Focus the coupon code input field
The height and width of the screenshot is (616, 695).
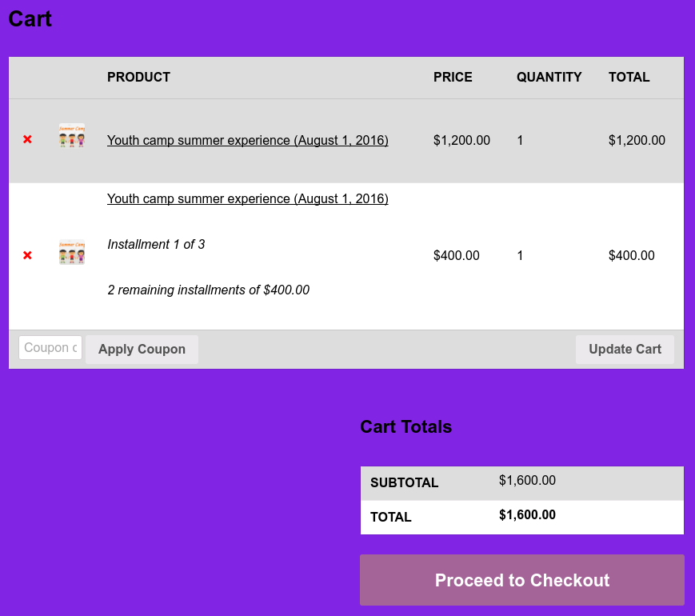[50, 348]
